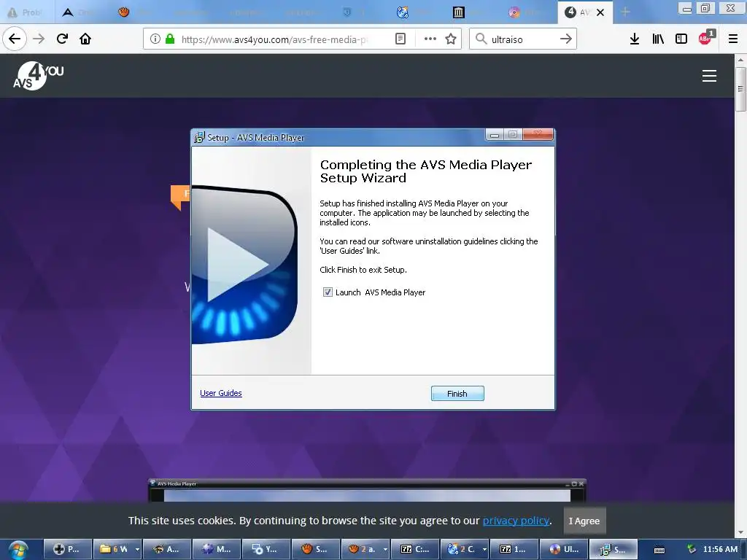This screenshot has width=747, height=560.
Task: Click the AVS Media Player preview screenshot
Action: click(x=367, y=491)
